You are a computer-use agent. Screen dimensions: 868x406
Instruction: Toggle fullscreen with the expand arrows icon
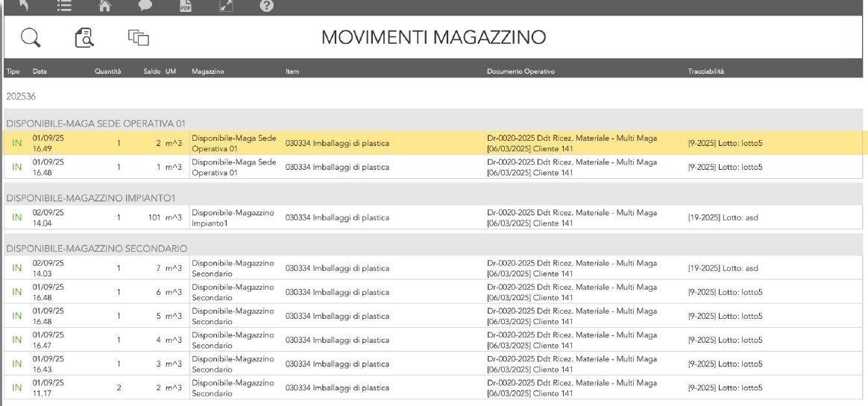[226, 5]
